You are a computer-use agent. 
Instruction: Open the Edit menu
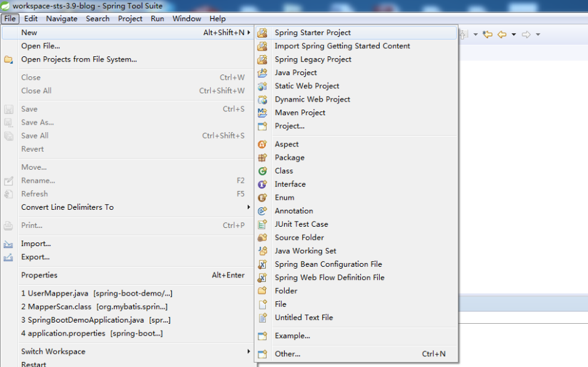[x=31, y=19]
